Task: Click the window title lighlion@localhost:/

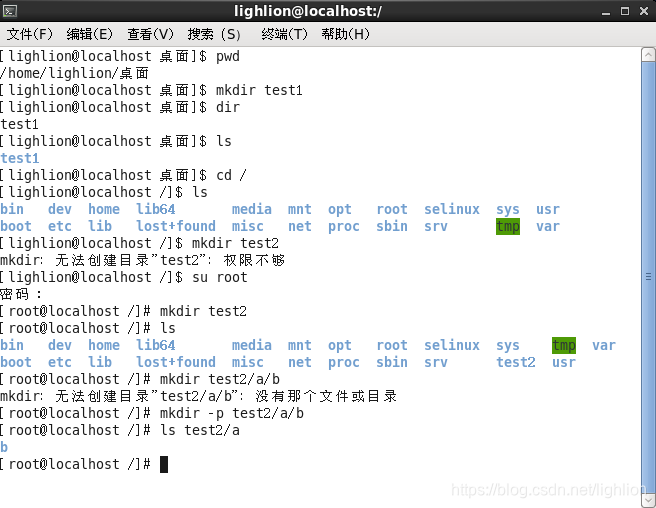Action: 308,11
